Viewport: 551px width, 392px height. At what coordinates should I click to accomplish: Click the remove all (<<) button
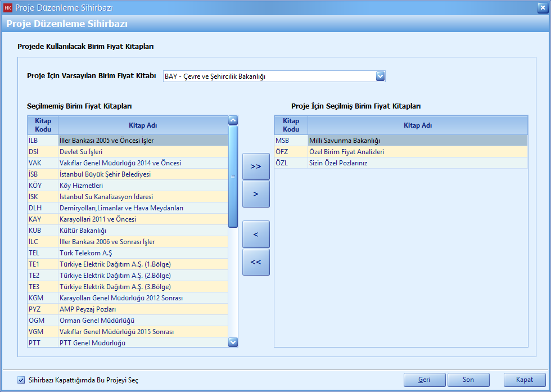256,262
